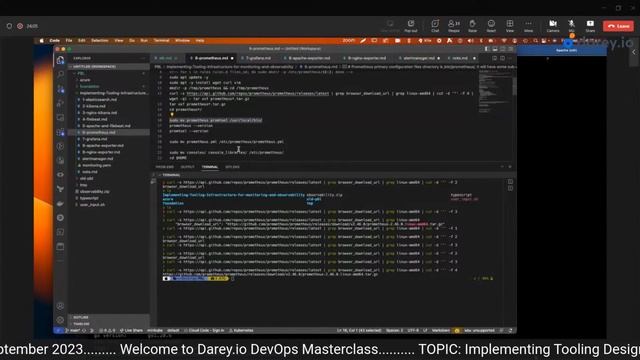This screenshot has width=640, height=360.
Task: Share screen content in the meeting
Action: click(590, 25)
